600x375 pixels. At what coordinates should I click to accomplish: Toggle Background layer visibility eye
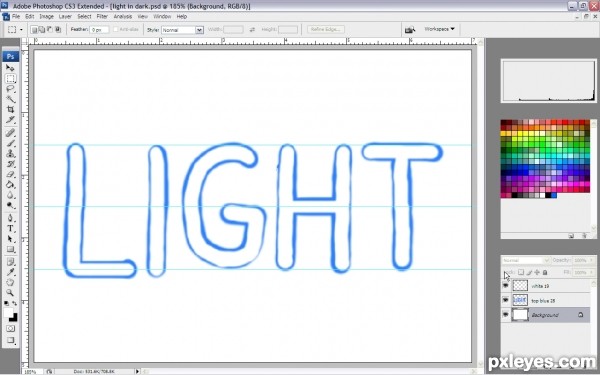(505, 315)
